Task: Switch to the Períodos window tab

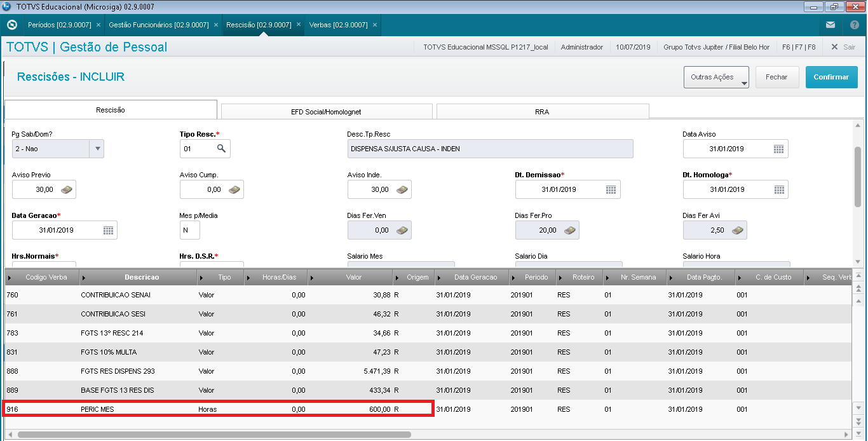Action: [60, 25]
